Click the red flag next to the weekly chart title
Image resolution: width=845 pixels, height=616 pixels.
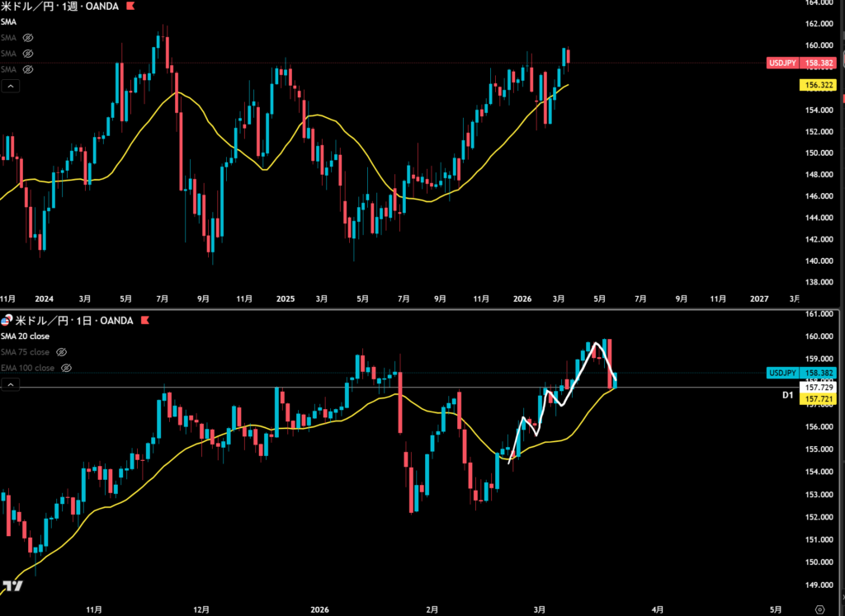tap(127, 7)
